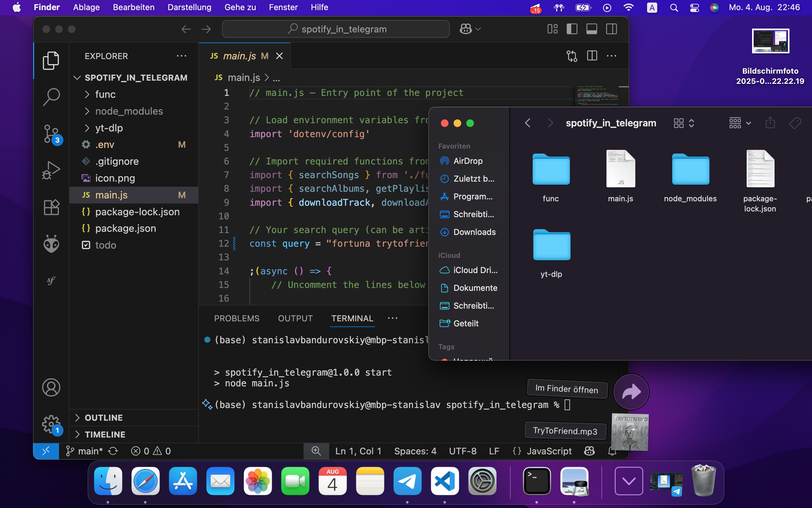812x508 pixels.
Task: Split the editor to the right
Action: tap(592, 56)
